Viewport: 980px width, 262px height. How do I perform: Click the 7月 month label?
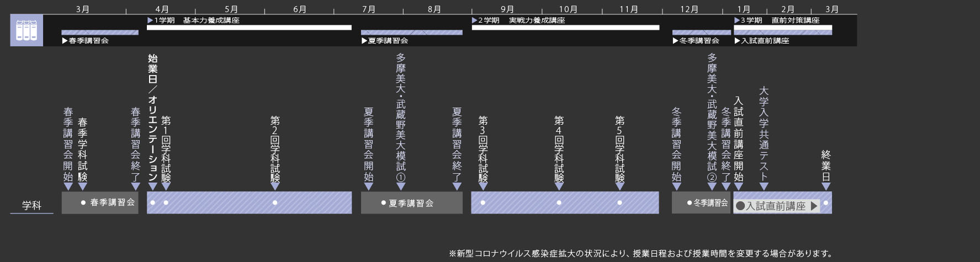click(369, 9)
